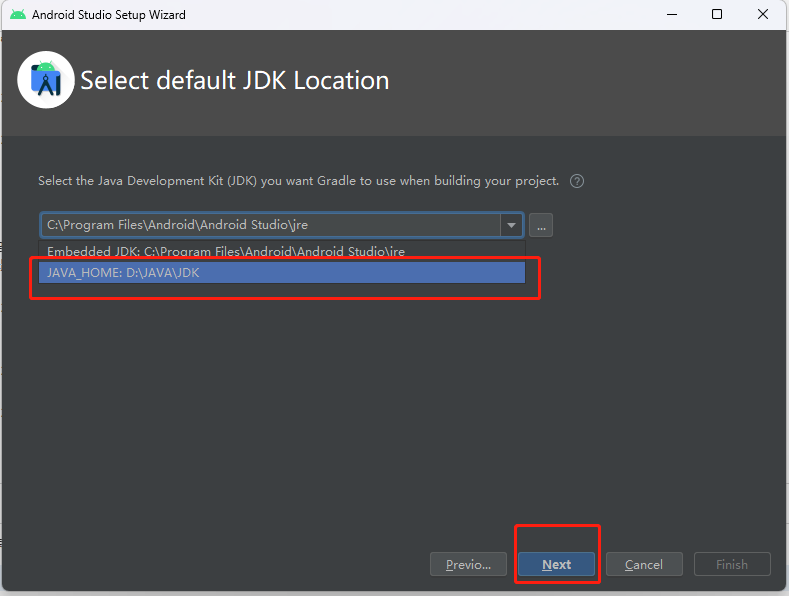Click the empty header banner right of the heading
Viewport: 789px width, 596px height.
point(590,81)
